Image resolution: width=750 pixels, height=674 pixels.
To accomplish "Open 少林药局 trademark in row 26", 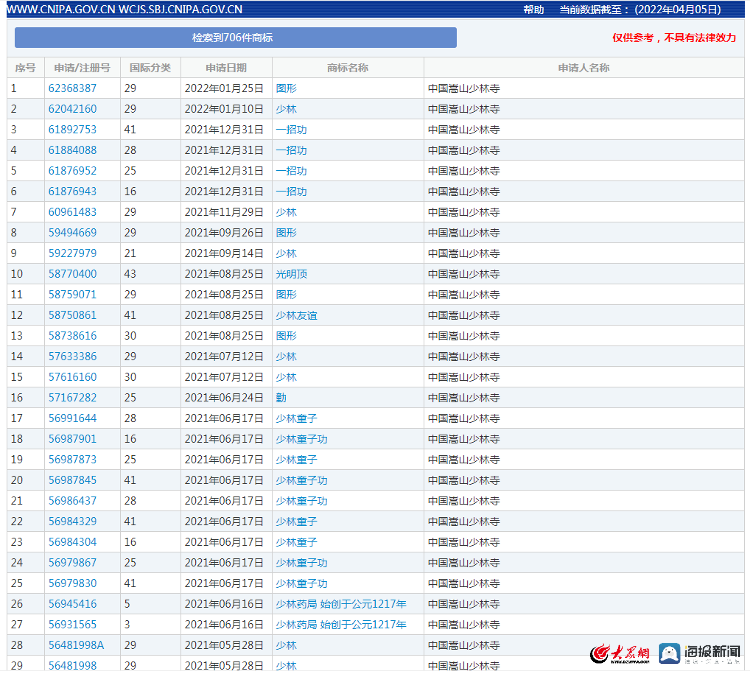I will click(341, 604).
